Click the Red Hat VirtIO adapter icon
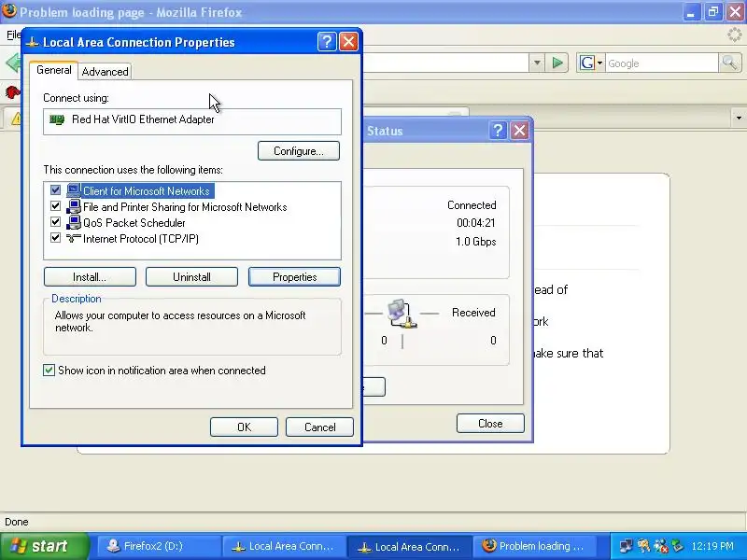The width and height of the screenshot is (747, 560). coord(57,119)
